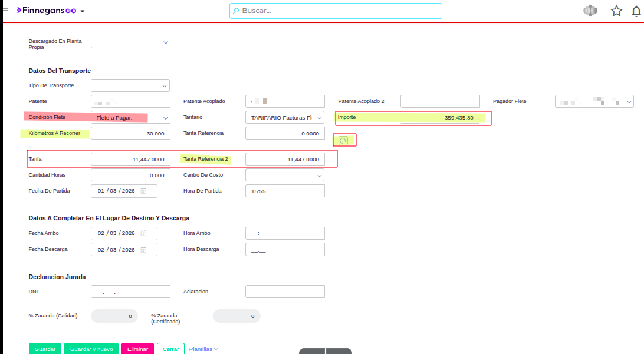Open the Condición Flete dropdown
Screen dimensions: 644x354
(x=165, y=118)
